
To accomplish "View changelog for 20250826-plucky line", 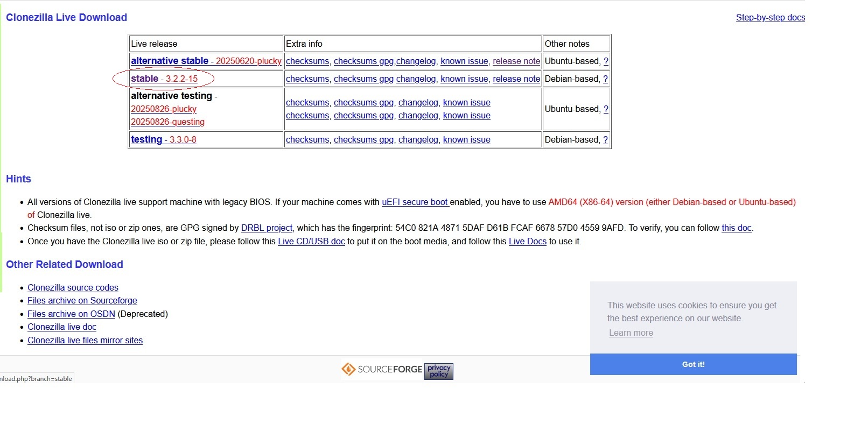I will pyautogui.click(x=418, y=103).
